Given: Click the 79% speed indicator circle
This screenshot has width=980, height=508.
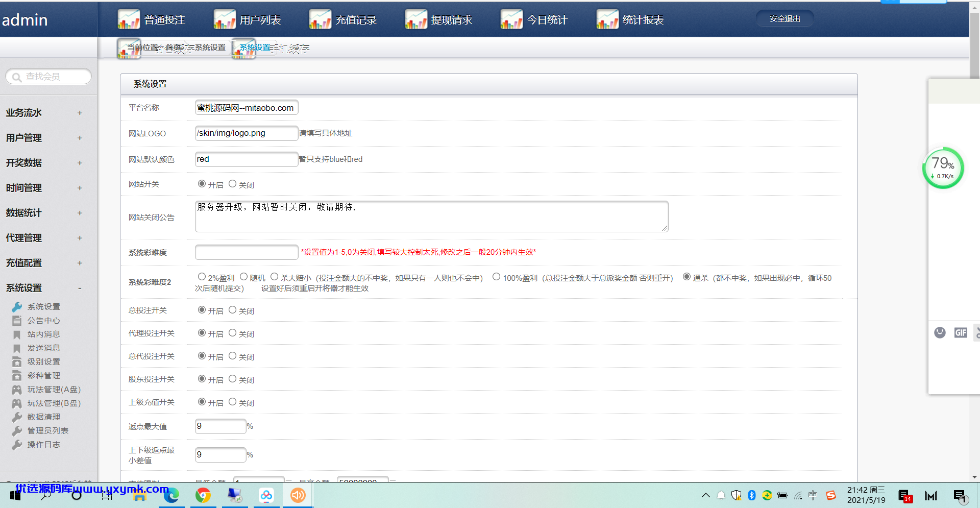Looking at the screenshot, I should (943, 168).
